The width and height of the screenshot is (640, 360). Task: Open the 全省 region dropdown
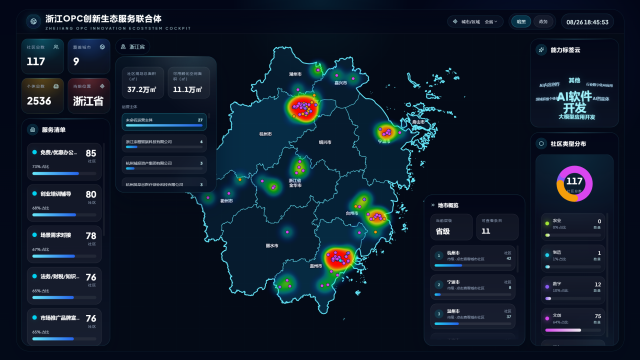pos(491,22)
